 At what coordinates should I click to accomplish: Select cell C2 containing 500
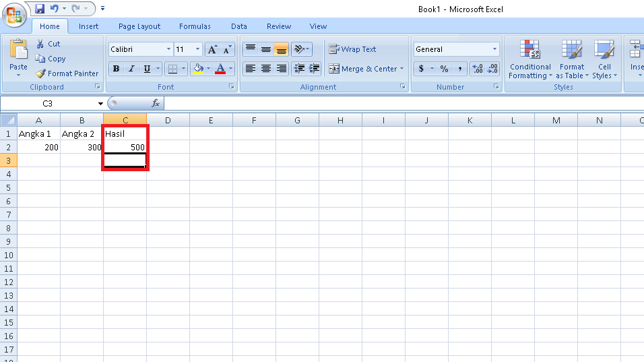(125, 147)
